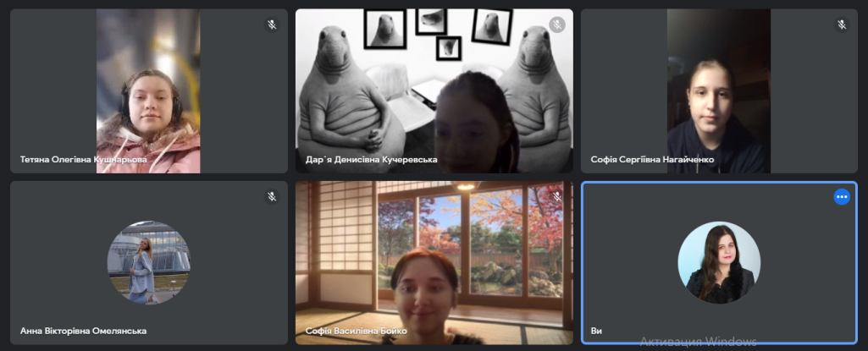Click the name label Софія Сергіївна Нагайченко
The image size is (868, 351).
(652, 159)
